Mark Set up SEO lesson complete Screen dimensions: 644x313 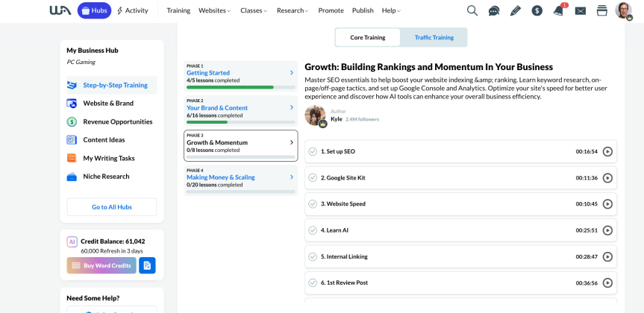313,151
